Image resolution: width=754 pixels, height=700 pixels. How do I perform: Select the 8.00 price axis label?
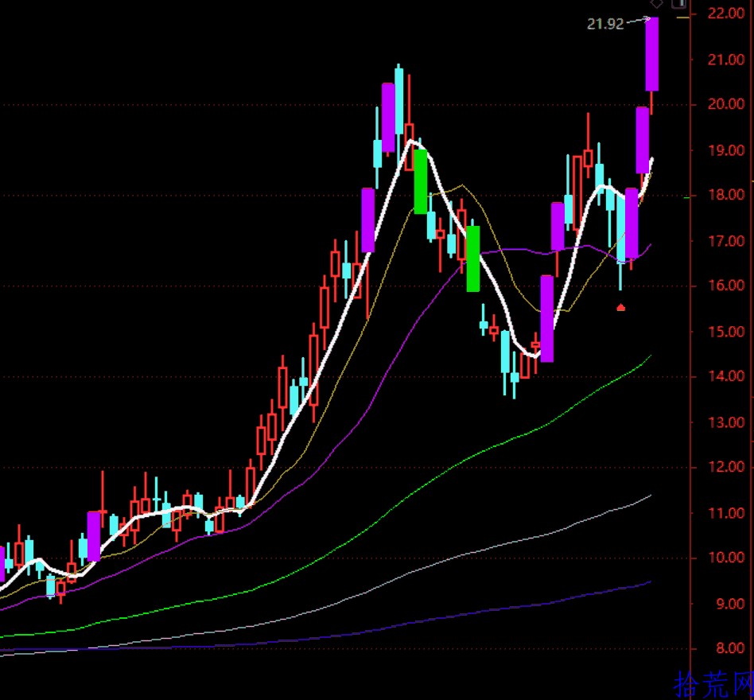[729, 648]
